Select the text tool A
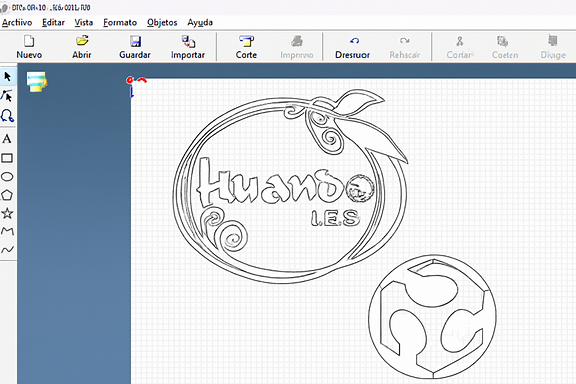The image size is (576, 384). click(7, 139)
